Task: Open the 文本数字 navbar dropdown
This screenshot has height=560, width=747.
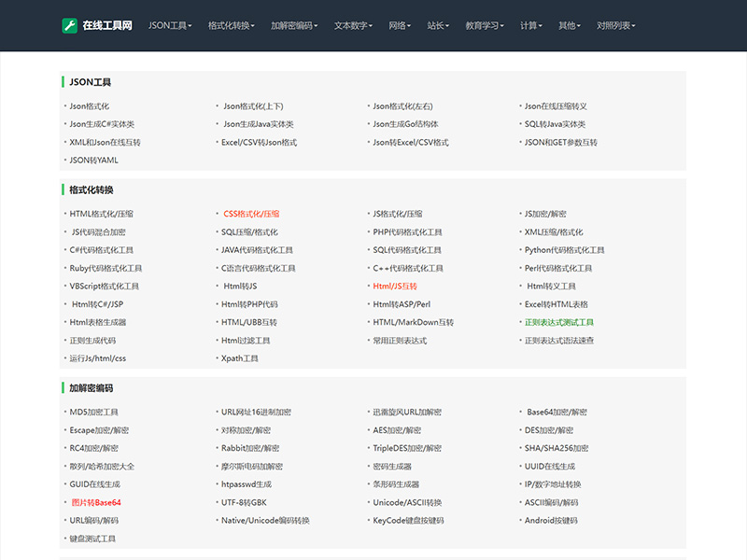Action: 353,26
